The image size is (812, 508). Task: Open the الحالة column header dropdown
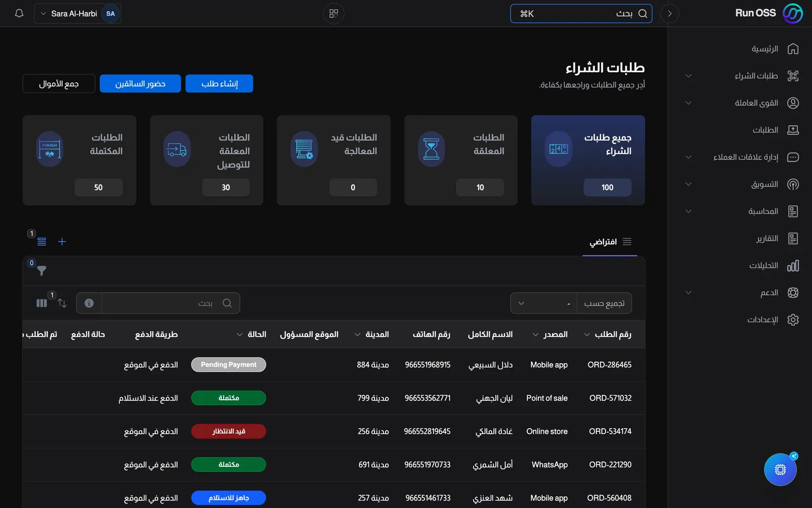click(x=239, y=335)
